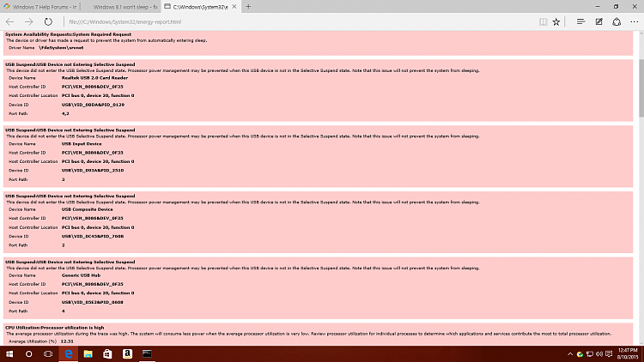
Task: Open the clock showing 12:47 PM
Action: [628, 353]
